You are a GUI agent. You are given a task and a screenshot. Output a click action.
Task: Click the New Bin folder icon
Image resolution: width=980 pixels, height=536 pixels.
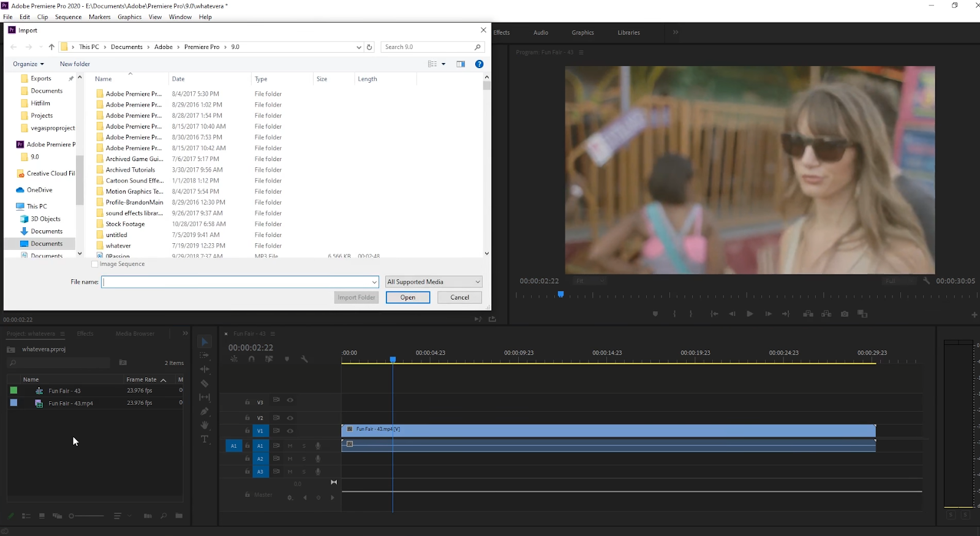point(179,516)
